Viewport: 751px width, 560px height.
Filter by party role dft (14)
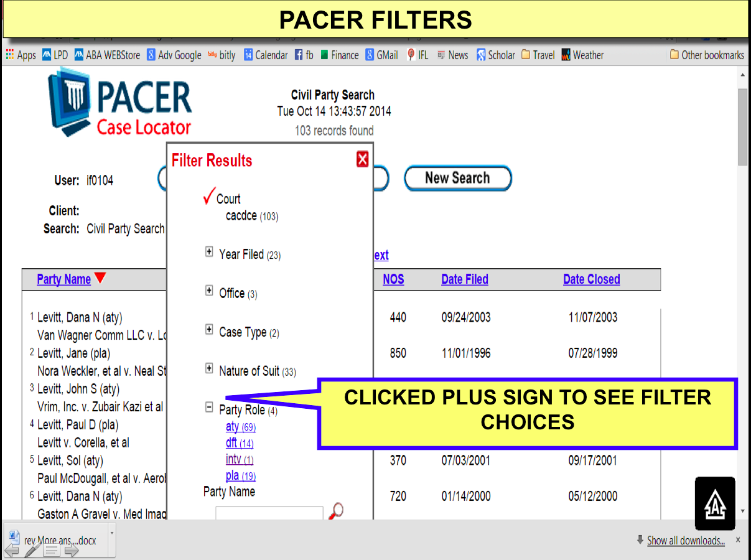tap(240, 443)
